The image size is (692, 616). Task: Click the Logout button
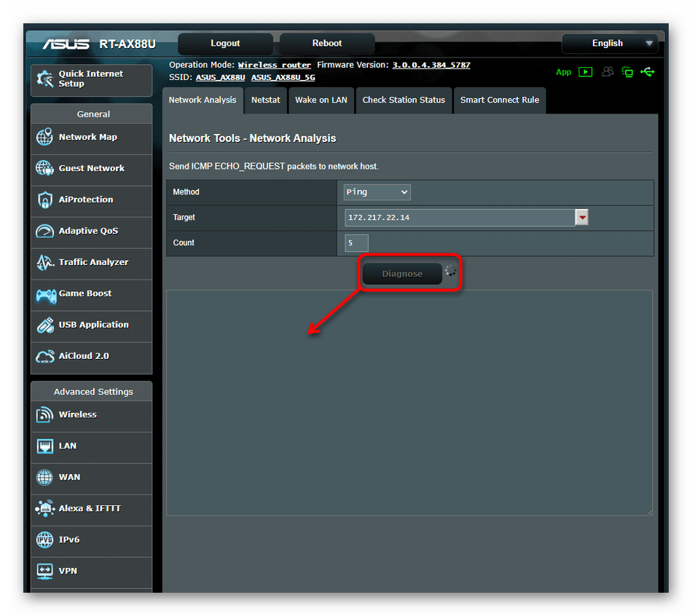(225, 44)
